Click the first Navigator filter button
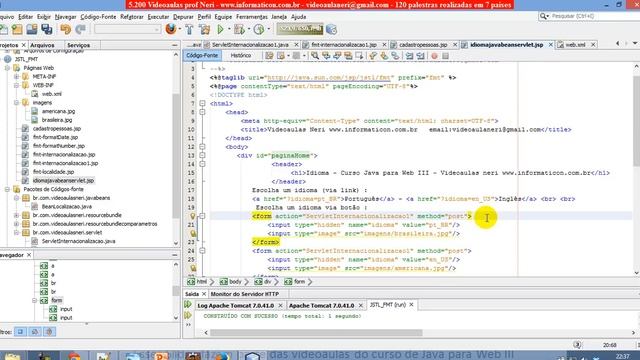 pos(20,332)
